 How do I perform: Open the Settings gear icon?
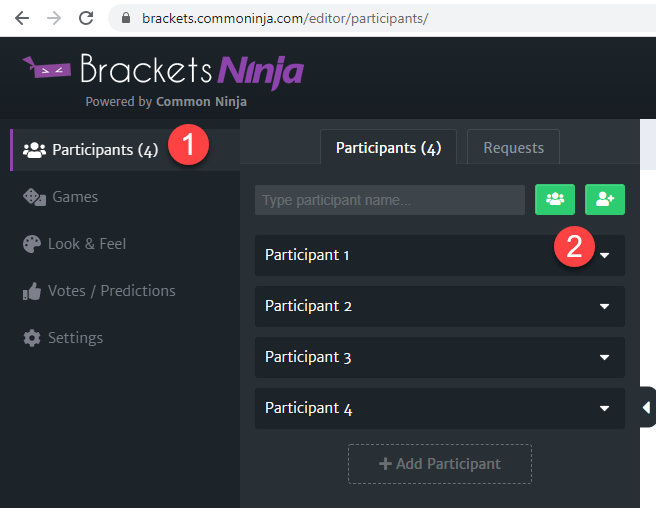click(32, 338)
